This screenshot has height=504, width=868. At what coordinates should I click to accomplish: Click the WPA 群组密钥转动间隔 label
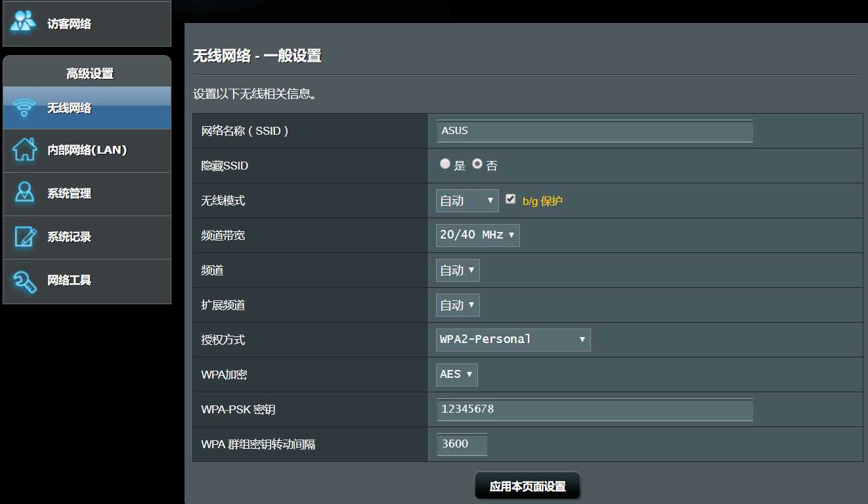pyautogui.click(x=258, y=444)
